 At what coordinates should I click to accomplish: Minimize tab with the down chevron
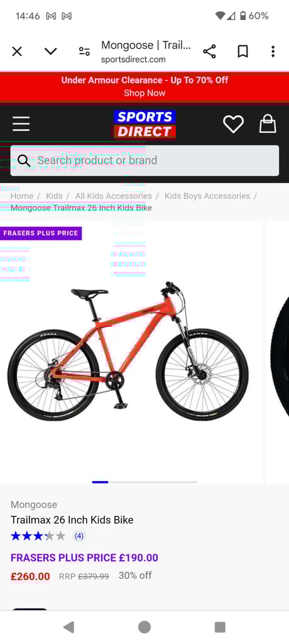click(x=51, y=52)
